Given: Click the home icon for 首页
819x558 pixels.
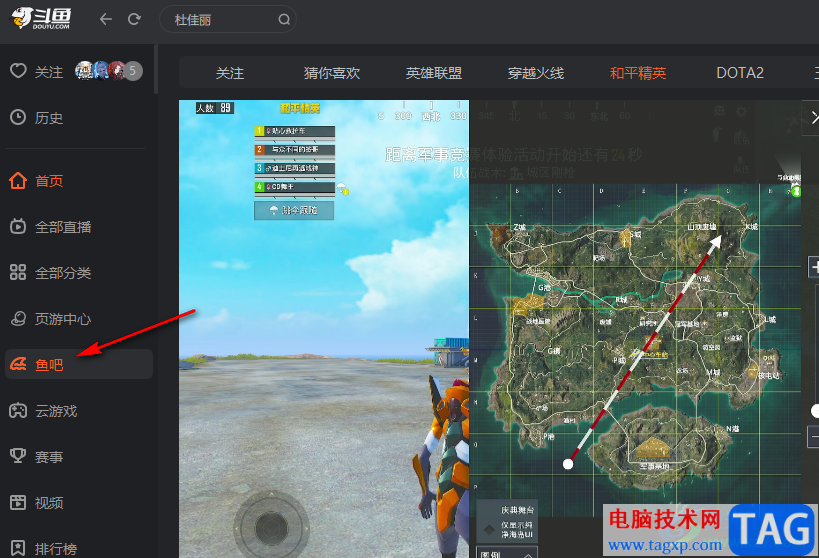Looking at the screenshot, I should pos(18,180).
